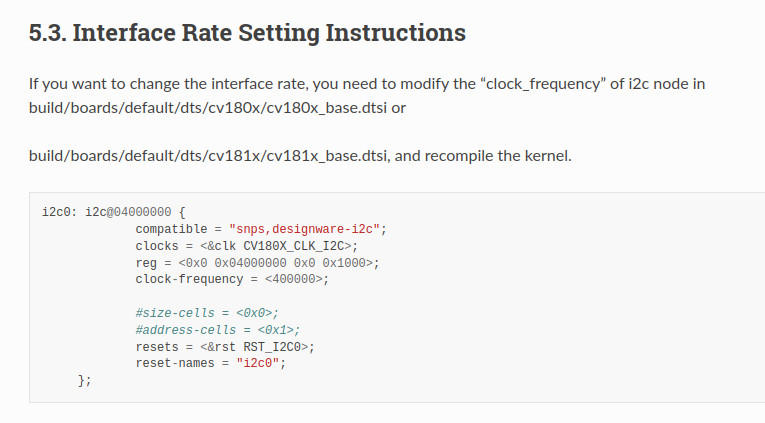This screenshot has width=765, height=423.
Task: Click the word compatible in the code
Action: [171, 229]
